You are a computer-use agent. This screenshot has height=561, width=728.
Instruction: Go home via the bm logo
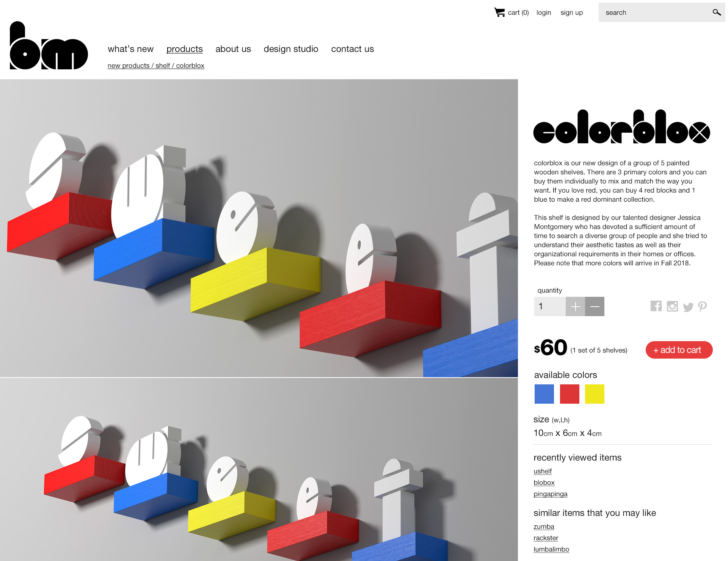pos(49,45)
